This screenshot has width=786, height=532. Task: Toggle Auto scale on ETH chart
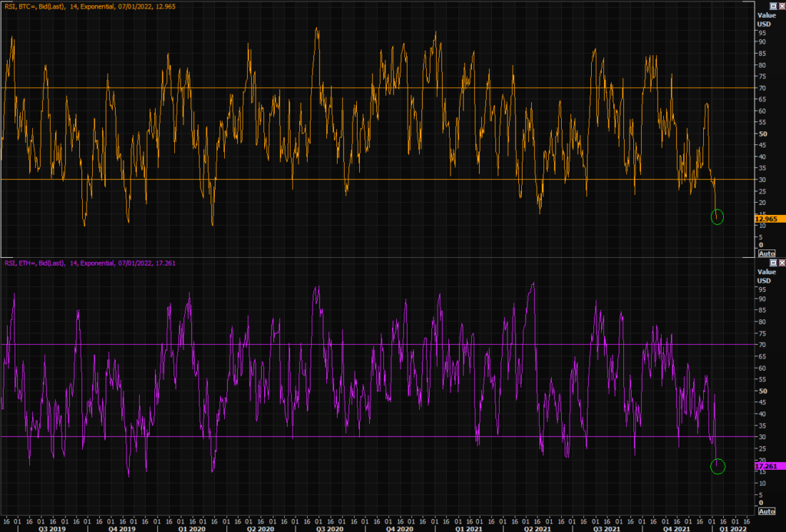(767, 511)
